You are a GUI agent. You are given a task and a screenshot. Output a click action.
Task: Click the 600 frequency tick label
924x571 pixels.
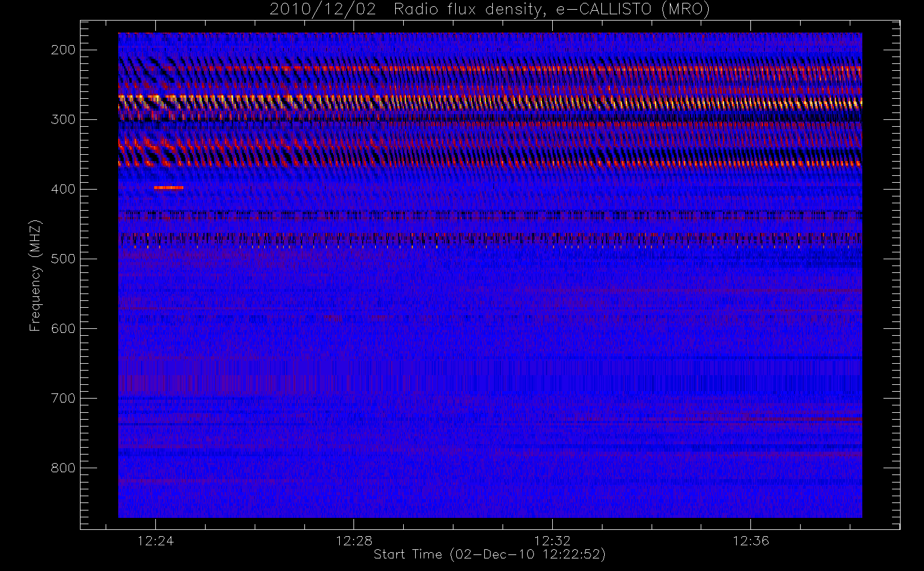tap(63, 328)
